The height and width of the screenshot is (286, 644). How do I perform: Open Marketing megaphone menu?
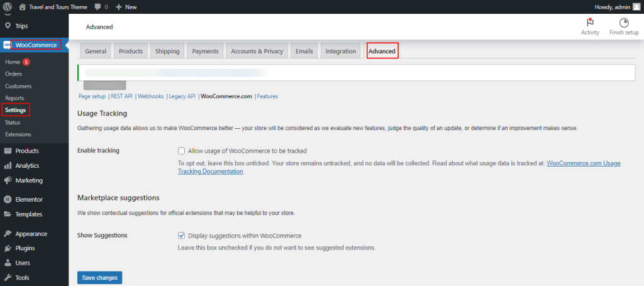28,180
